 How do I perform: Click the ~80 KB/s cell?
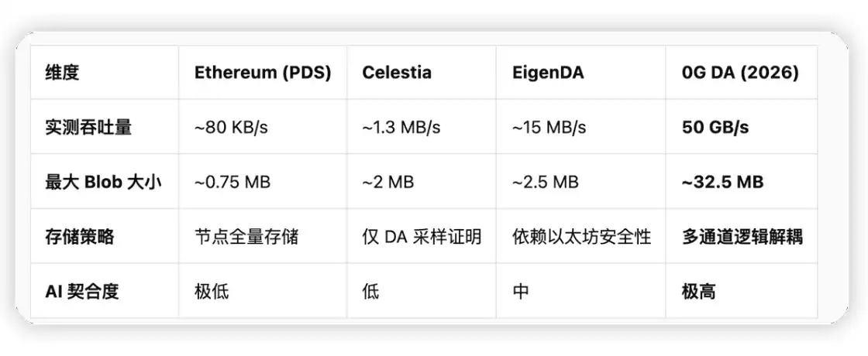(231, 127)
